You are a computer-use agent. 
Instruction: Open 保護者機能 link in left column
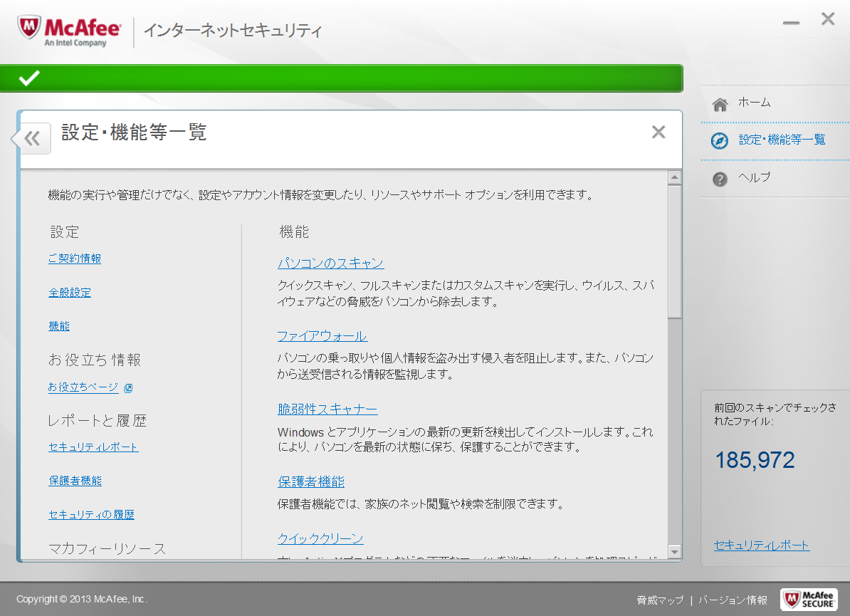pos(75,481)
